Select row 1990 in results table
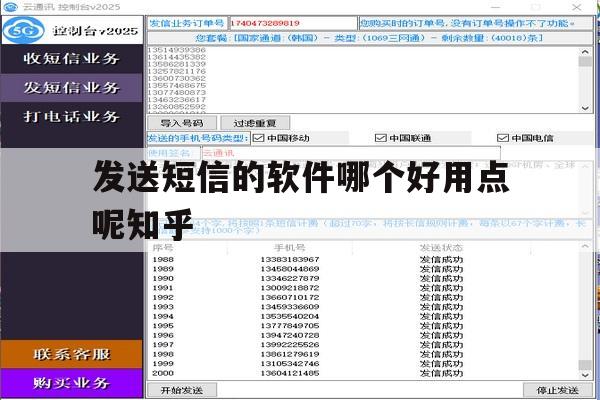The height and width of the screenshot is (400, 600). click(x=364, y=278)
